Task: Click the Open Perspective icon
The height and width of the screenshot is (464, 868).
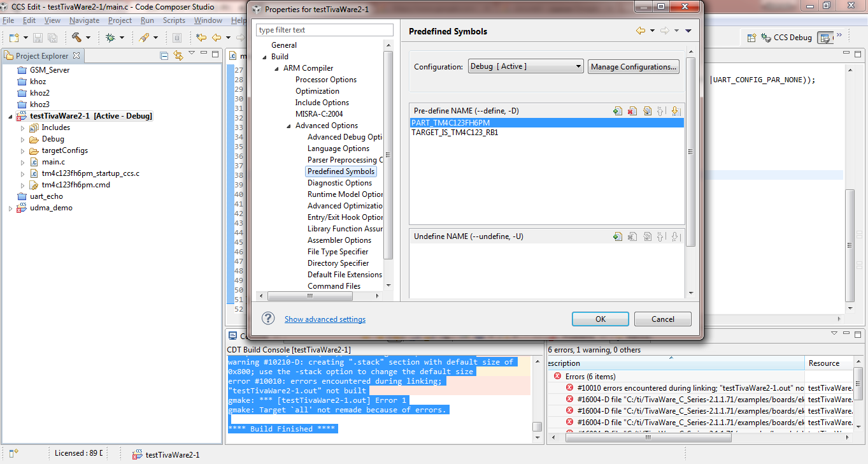Action: pyautogui.click(x=751, y=38)
